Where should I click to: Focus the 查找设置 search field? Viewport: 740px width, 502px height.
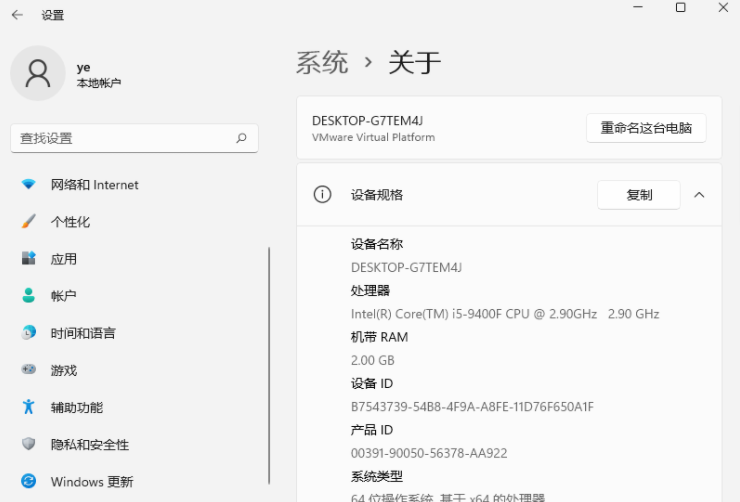click(x=120, y=138)
